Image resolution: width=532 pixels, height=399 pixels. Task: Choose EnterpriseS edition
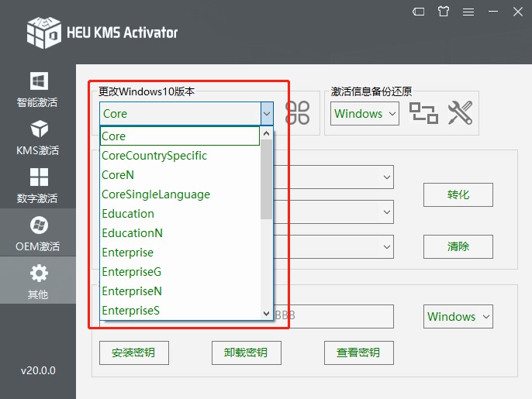click(x=180, y=310)
